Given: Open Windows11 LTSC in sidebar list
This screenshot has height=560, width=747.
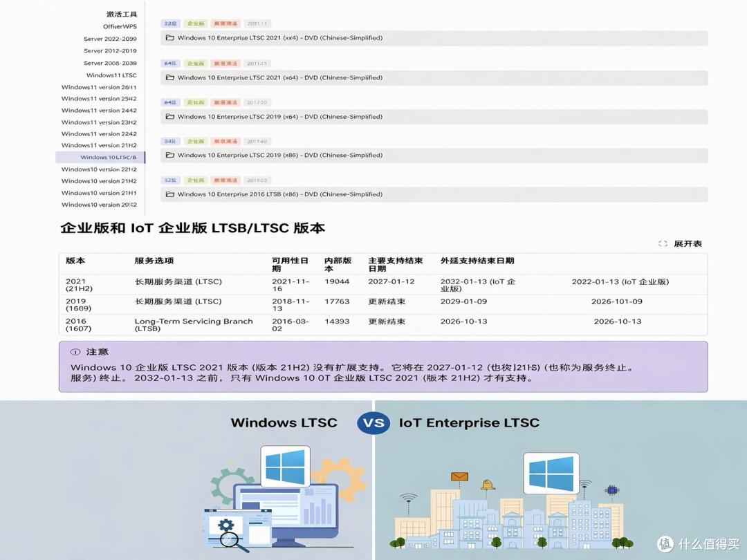Looking at the screenshot, I should 111,75.
